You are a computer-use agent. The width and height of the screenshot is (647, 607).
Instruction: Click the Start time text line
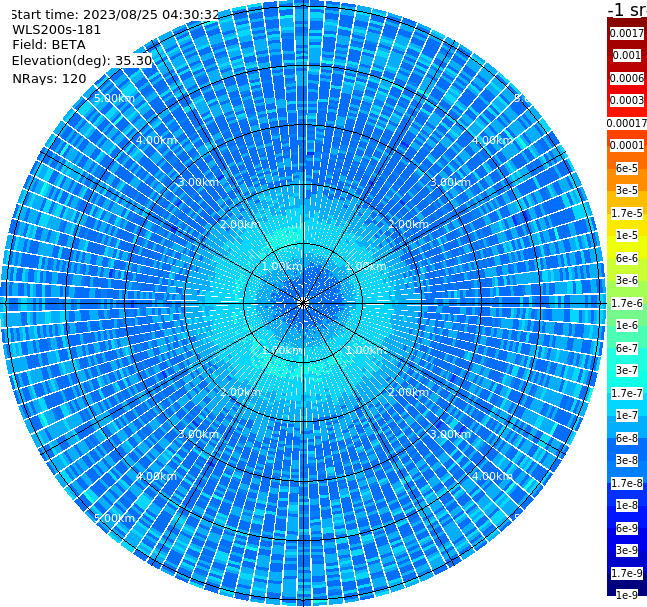click(116, 15)
